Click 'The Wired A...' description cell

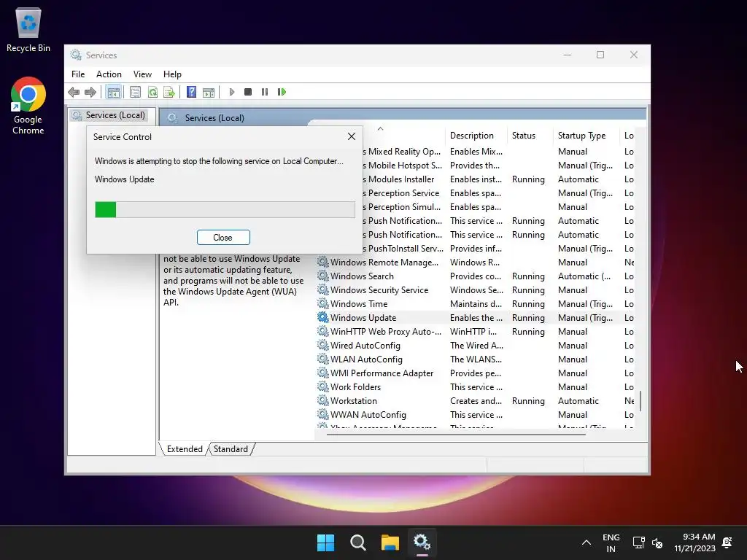[x=476, y=345]
